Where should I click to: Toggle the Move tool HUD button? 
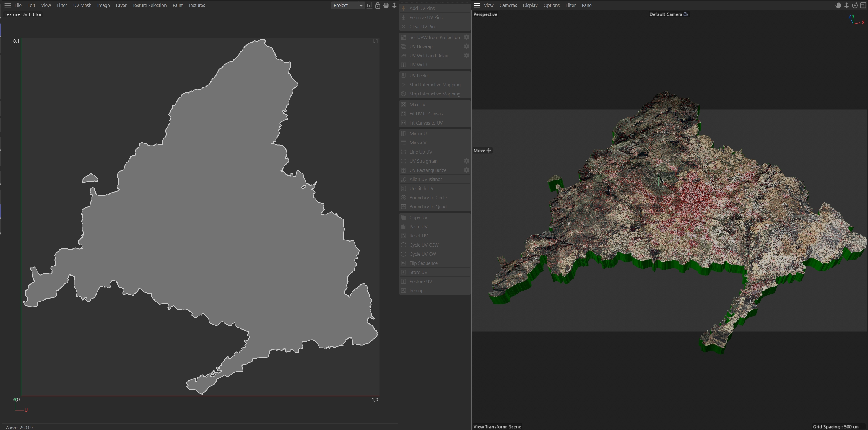pos(482,151)
